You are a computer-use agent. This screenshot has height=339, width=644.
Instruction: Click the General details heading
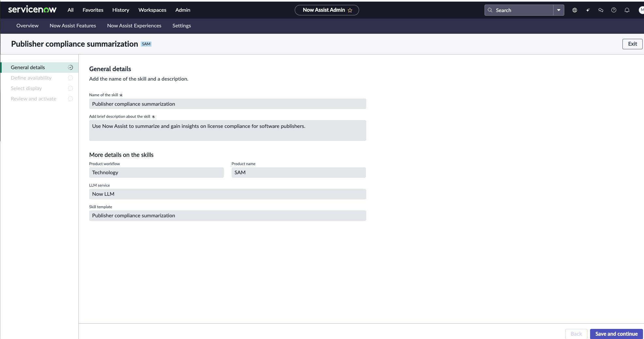click(110, 69)
